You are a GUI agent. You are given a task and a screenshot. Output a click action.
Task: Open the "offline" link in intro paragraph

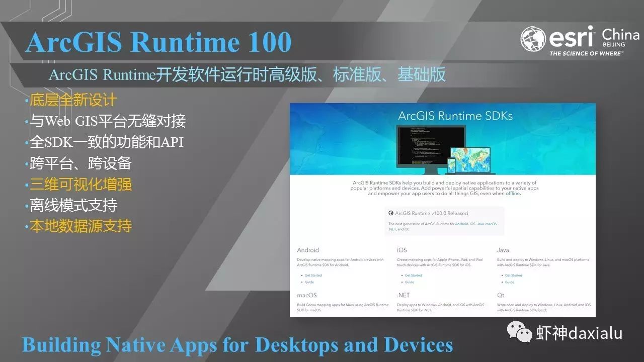(513, 193)
